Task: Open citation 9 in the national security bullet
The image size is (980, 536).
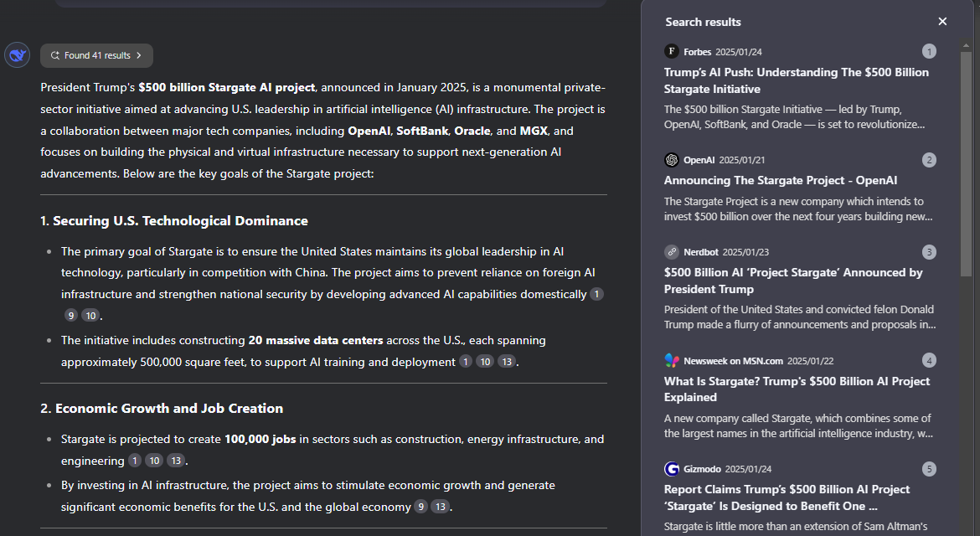Action: pyautogui.click(x=71, y=316)
